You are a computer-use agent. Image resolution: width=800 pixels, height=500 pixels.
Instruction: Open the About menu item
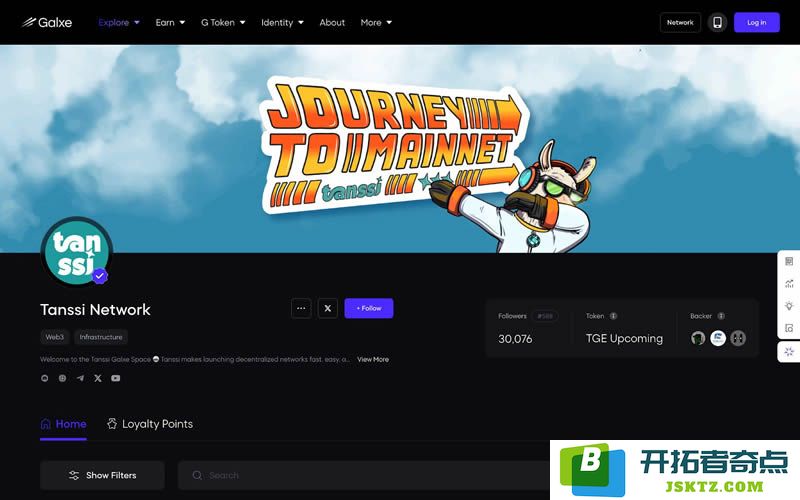332,22
